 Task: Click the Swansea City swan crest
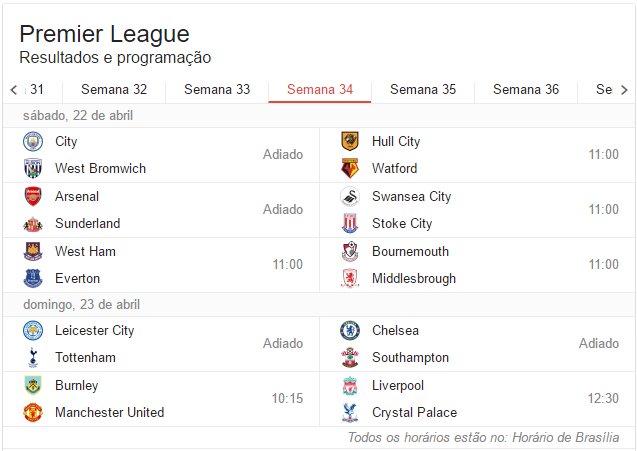point(350,197)
